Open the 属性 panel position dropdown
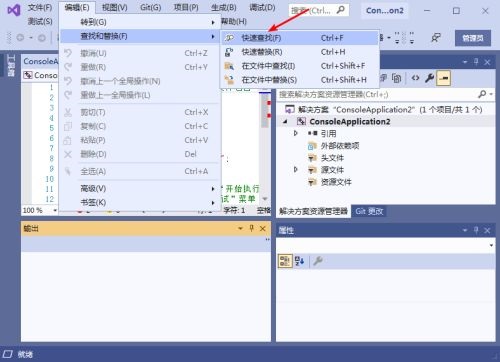 (x=465, y=230)
